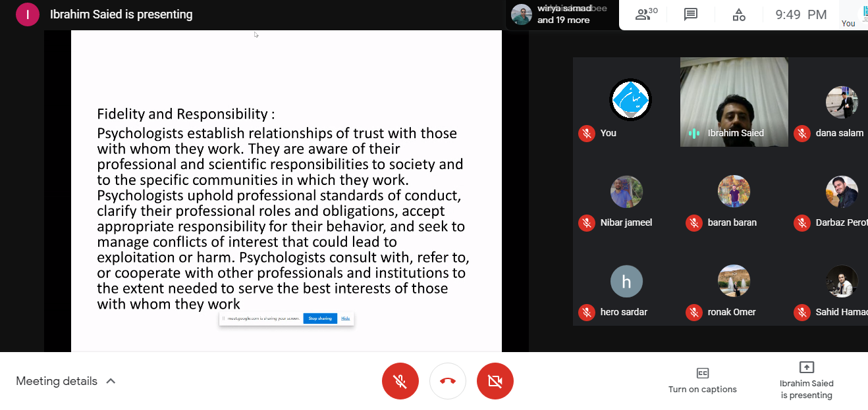Click the Stop sharing button

320,319
